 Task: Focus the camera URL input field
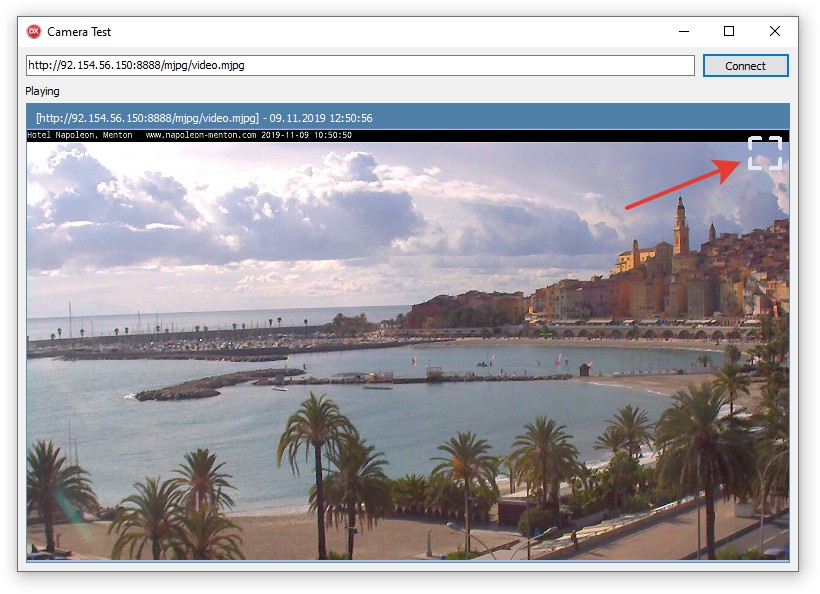(x=360, y=66)
